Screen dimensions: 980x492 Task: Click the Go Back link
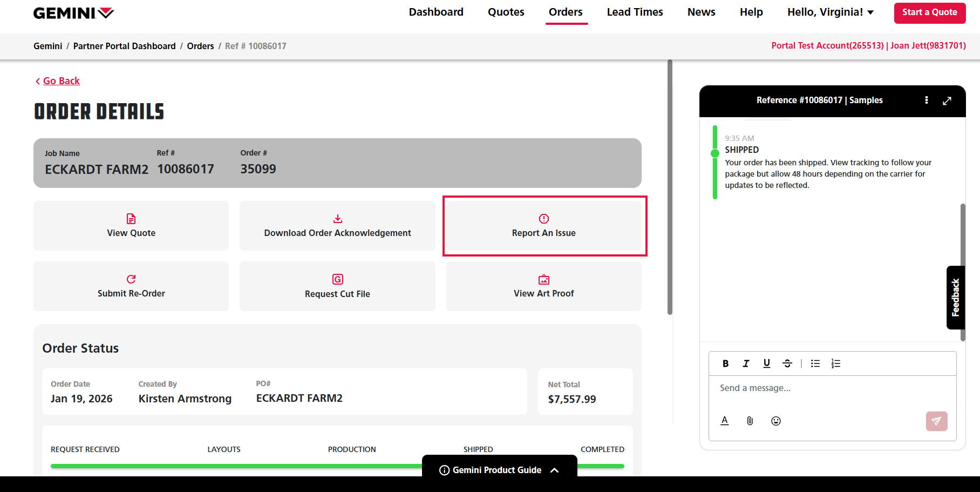point(61,81)
